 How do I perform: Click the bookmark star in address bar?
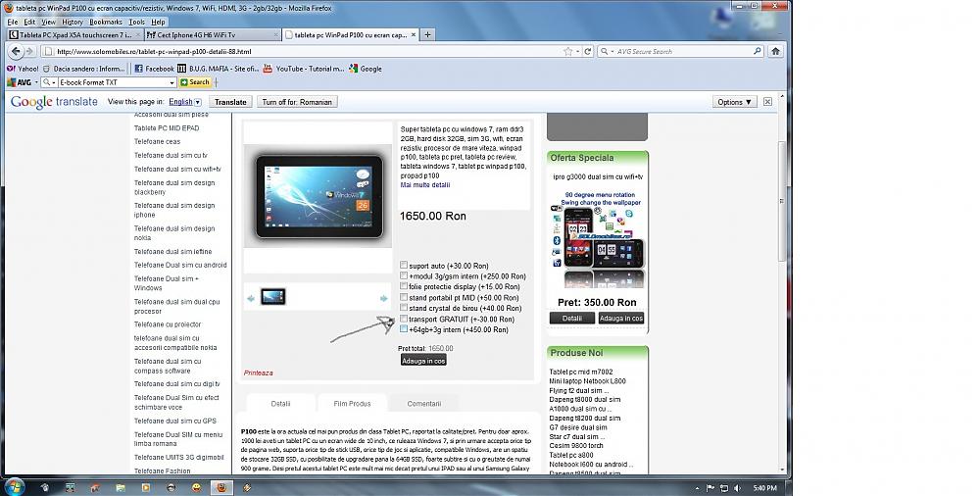click(x=568, y=51)
